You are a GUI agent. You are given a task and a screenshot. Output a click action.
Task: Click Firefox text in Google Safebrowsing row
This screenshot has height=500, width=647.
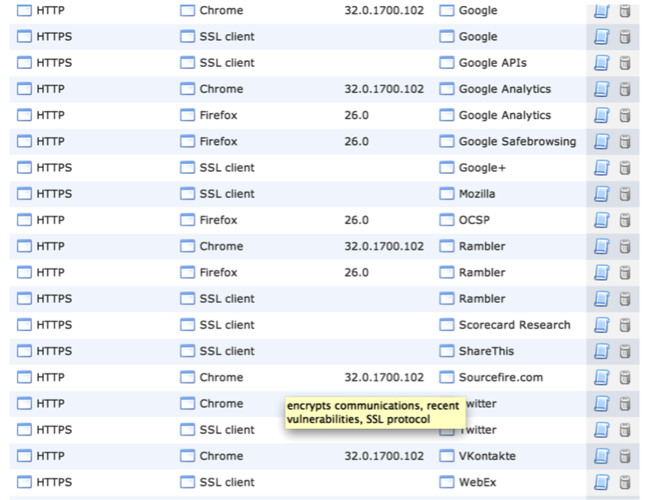tap(218, 142)
